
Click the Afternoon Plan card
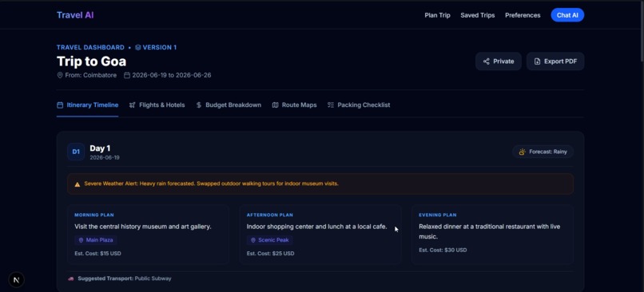(x=320, y=235)
